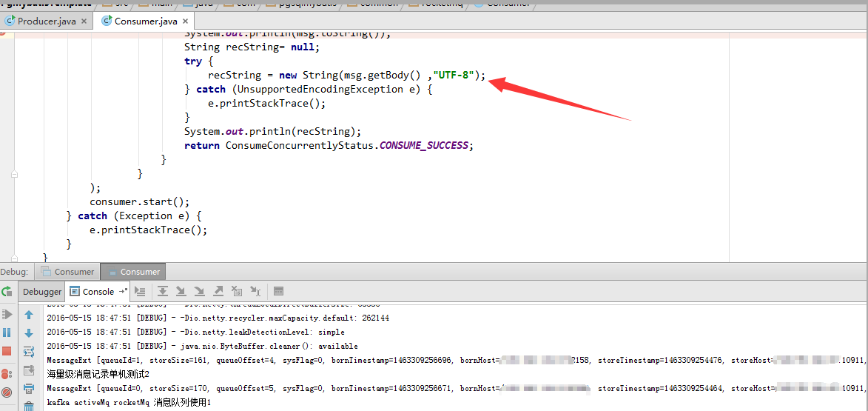The width and height of the screenshot is (868, 411).
Task: Click the "UTF-8" string literal
Action: [454, 76]
